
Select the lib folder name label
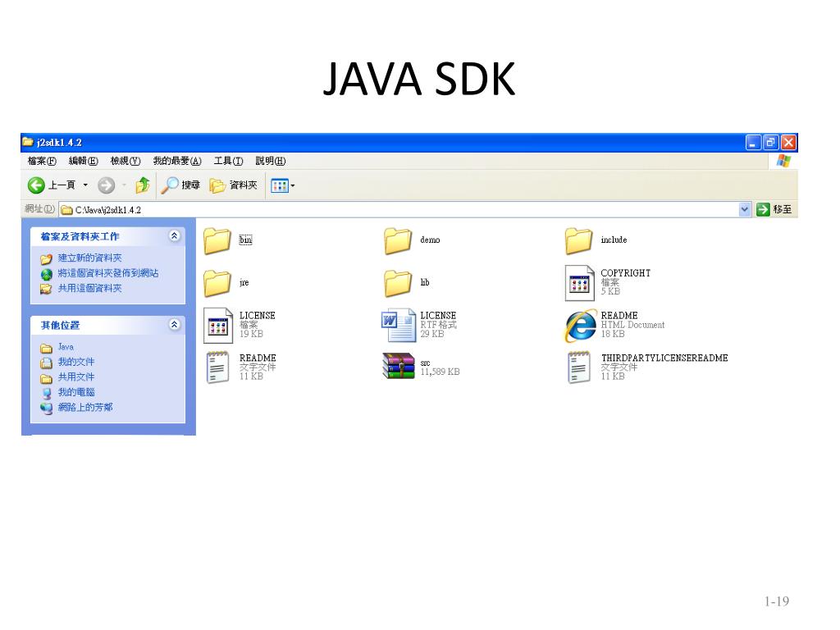pyautogui.click(x=425, y=282)
